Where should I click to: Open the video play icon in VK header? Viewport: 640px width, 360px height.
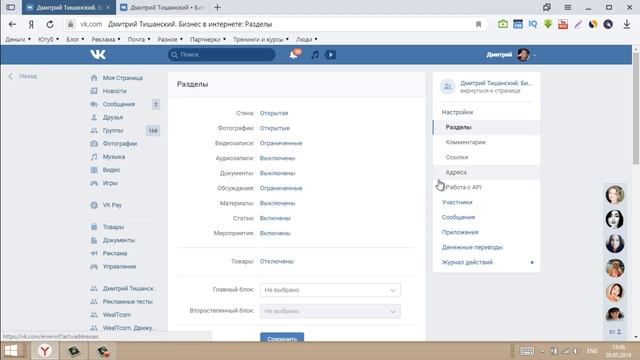(331, 54)
